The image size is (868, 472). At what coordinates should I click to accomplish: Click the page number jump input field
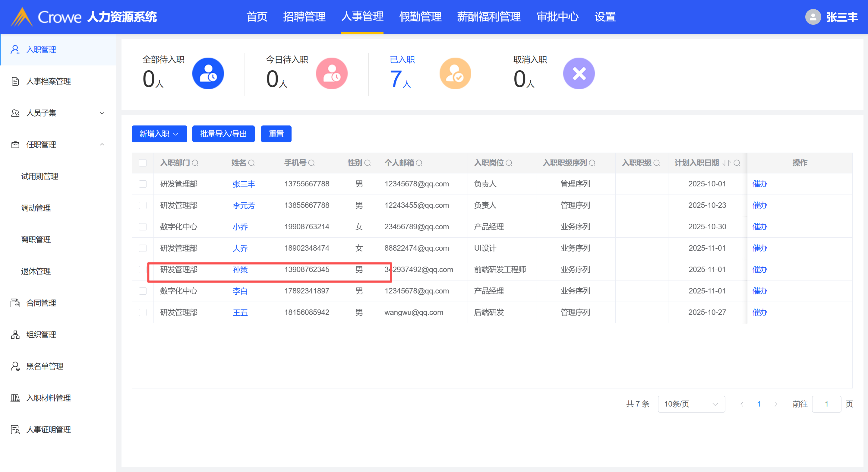(826, 404)
